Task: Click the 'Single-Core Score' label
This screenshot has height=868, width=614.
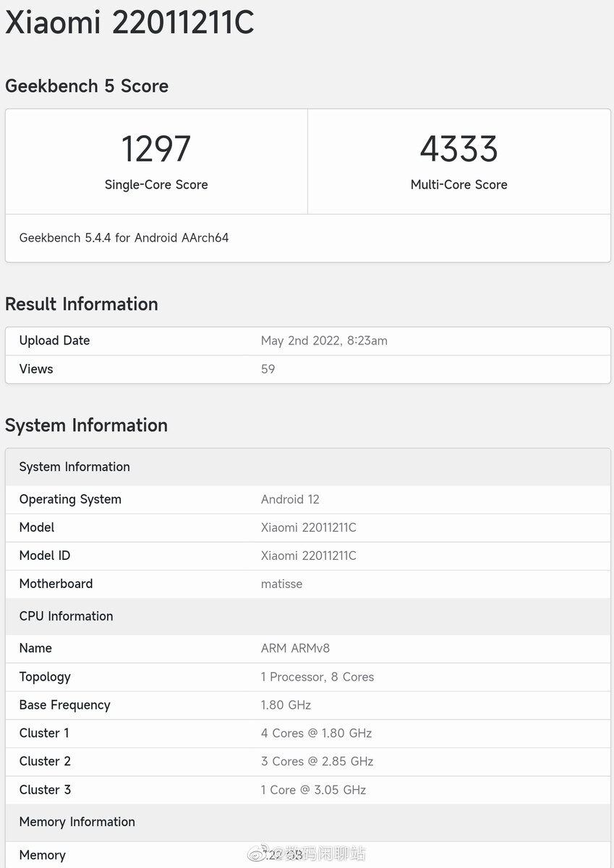Action: coord(156,185)
